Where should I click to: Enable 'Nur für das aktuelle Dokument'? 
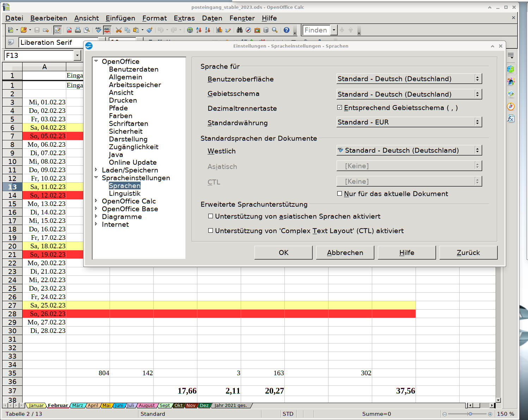339,193
